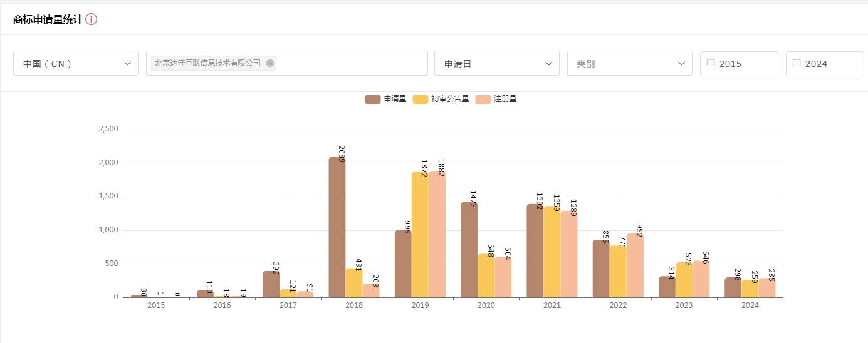Image resolution: width=868 pixels, height=343 pixels.
Task: Click the 2023 注册量 bar labeled 546
Action: pyautogui.click(x=701, y=280)
